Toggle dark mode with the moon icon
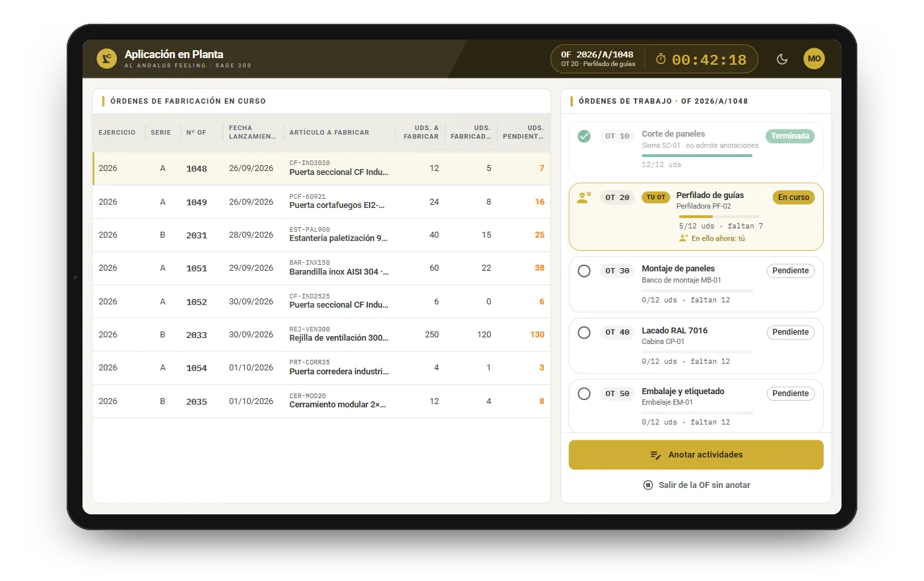Image resolution: width=924 pixels, height=581 pixels. click(x=782, y=59)
